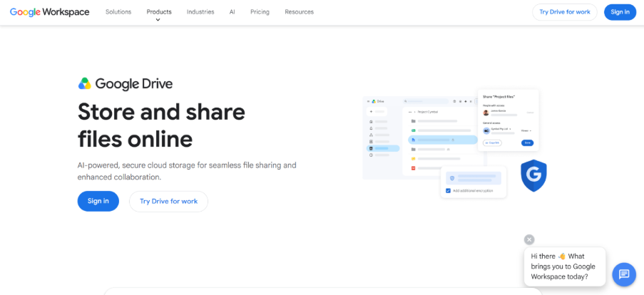Click the clock Recent icon in mockup sidebar

371,155
